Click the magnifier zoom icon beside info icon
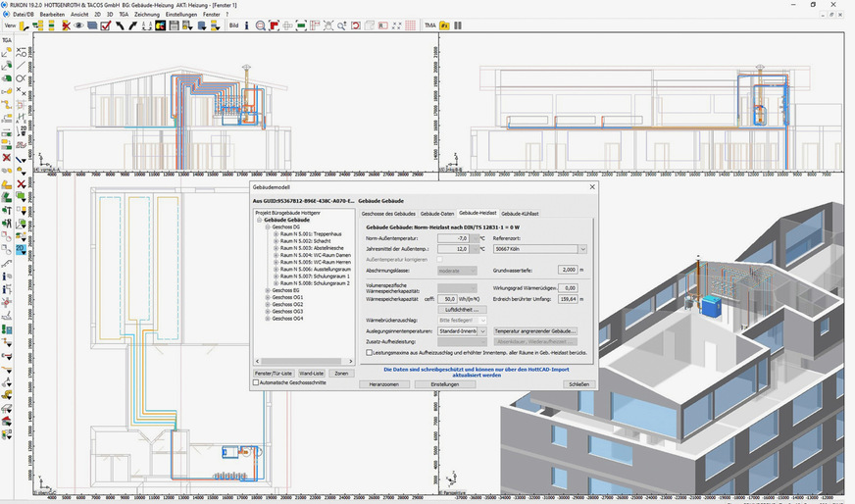 (260, 25)
